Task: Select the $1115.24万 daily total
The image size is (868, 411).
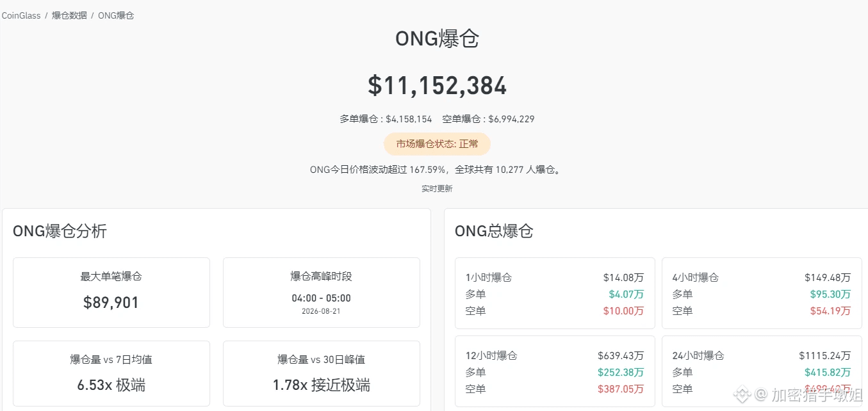Action: click(825, 356)
